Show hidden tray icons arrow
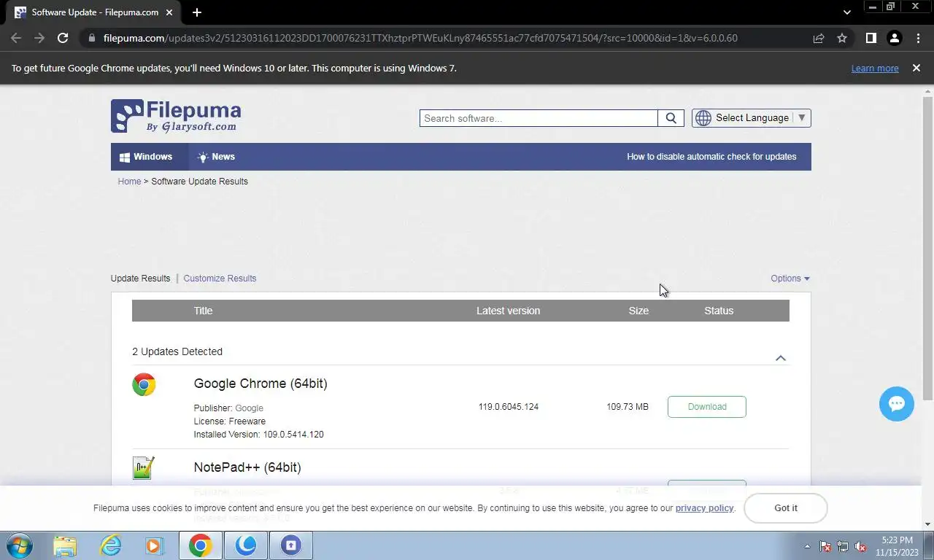Viewport: 934px width, 560px height. click(x=807, y=546)
